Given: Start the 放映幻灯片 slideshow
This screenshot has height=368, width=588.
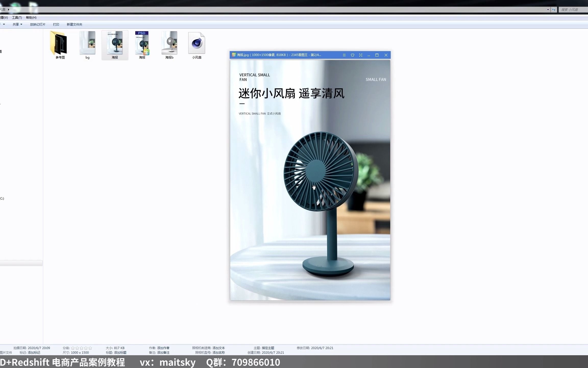Looking at the screenshot, I should click(x=38, y=24).
